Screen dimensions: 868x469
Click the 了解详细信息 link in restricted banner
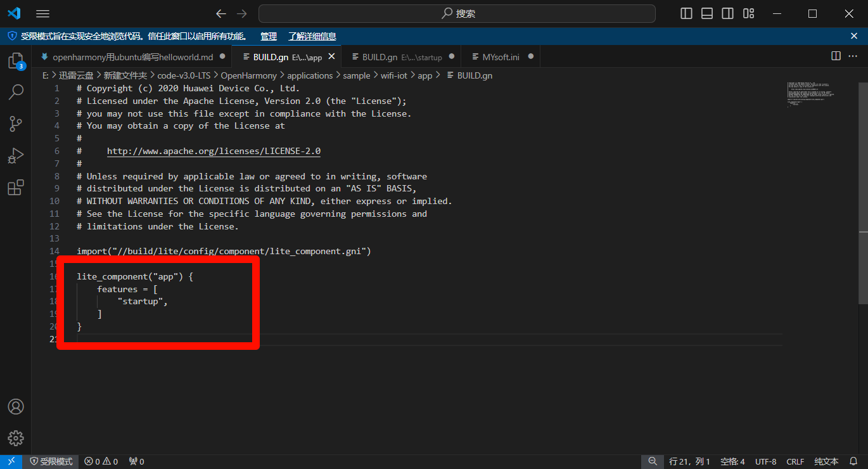[312, 36]
